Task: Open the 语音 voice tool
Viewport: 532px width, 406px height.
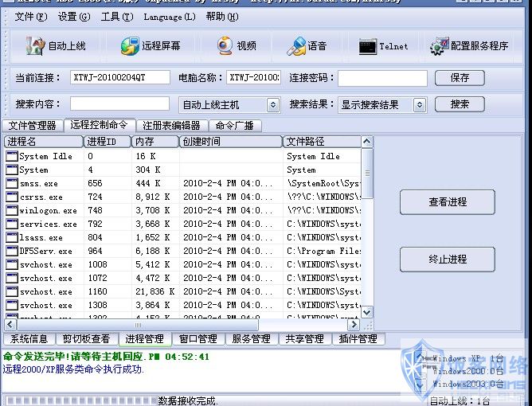Action: pyautogui.click(x=296, y=46)
